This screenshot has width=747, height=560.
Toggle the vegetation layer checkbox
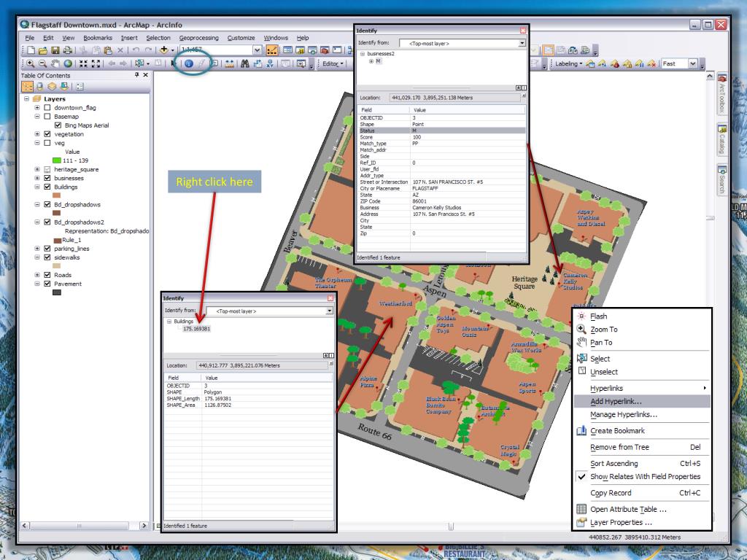click(47, 134)
